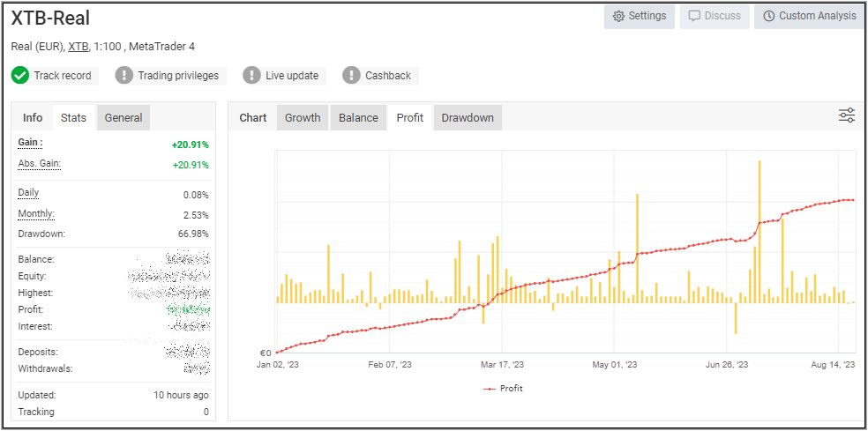Click the XTB broker link
The image size is (868, 431).
pyautogui.click(x=79, y=47)
